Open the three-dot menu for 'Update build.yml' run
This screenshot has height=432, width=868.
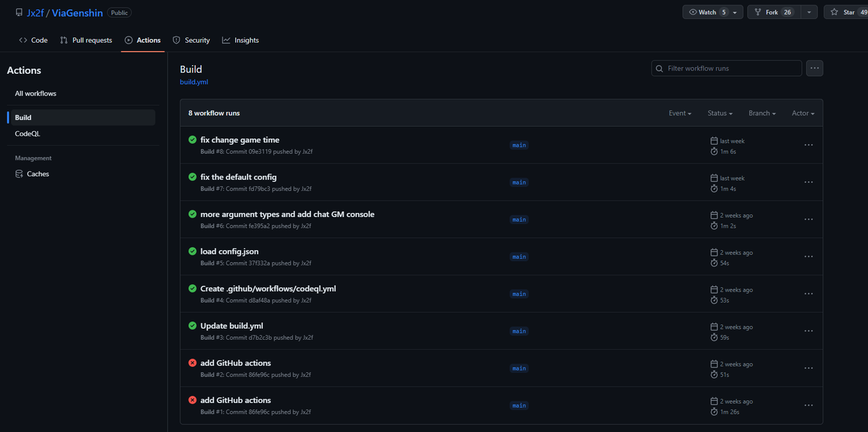808,331
